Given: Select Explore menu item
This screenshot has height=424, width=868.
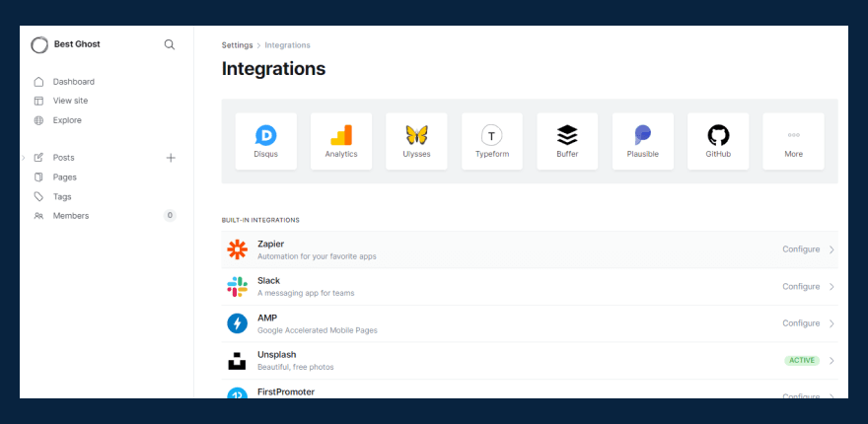Looking at the screenshot, I should point(67,120).
